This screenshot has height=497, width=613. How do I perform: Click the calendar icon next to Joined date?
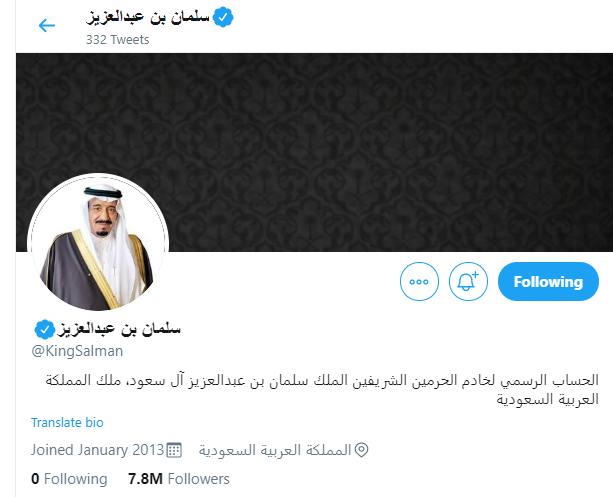pyautogui.click(x=174, y=450)
